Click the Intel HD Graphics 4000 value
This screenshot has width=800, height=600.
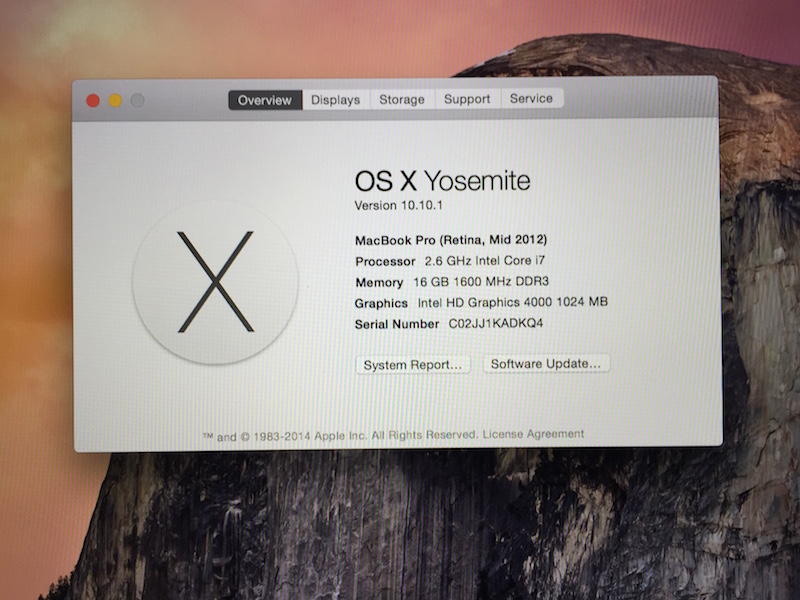513,302
